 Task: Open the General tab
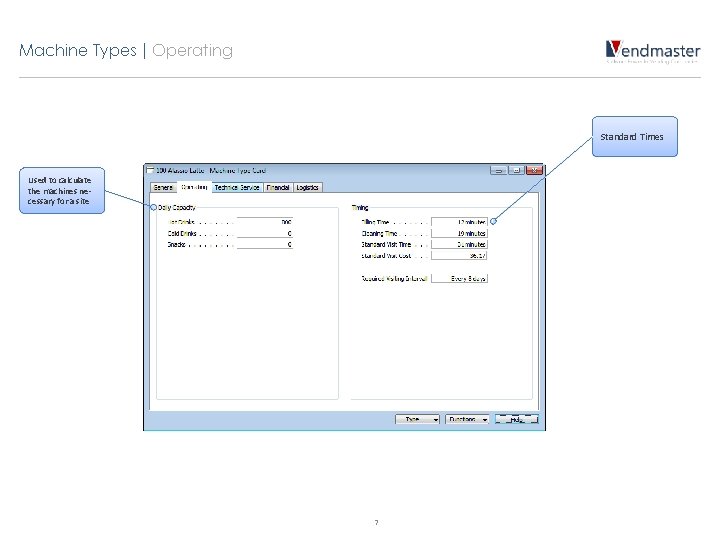coord(163,187)
